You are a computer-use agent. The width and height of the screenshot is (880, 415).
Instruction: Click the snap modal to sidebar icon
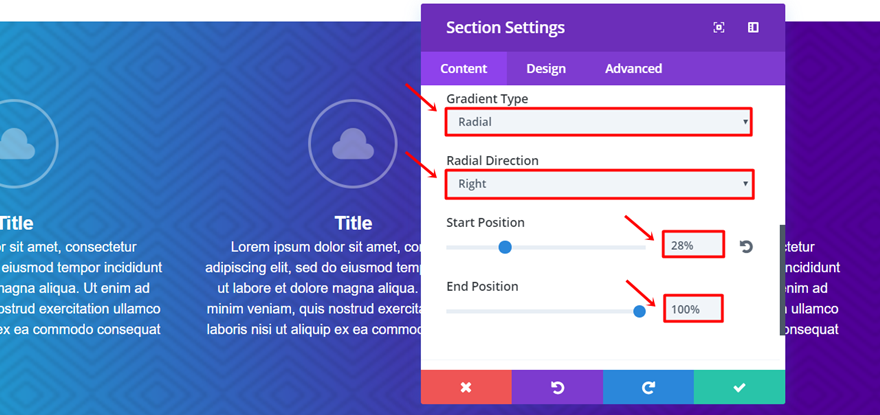(753, 28)
